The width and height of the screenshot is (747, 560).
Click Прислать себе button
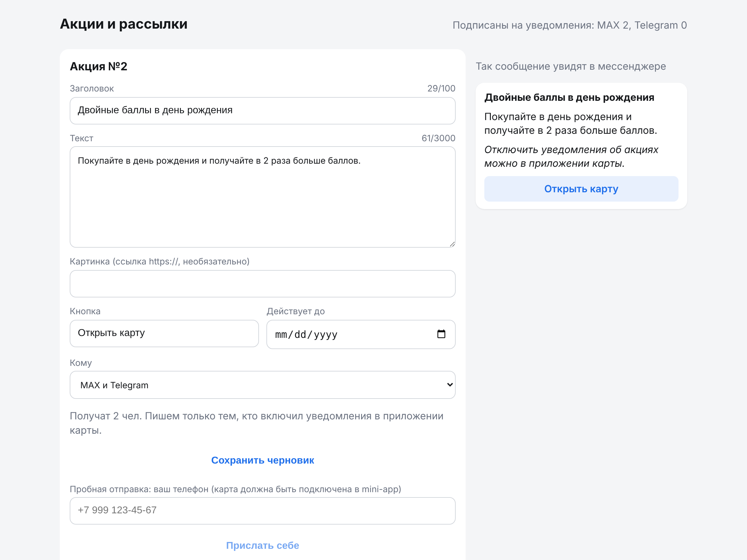262,545
